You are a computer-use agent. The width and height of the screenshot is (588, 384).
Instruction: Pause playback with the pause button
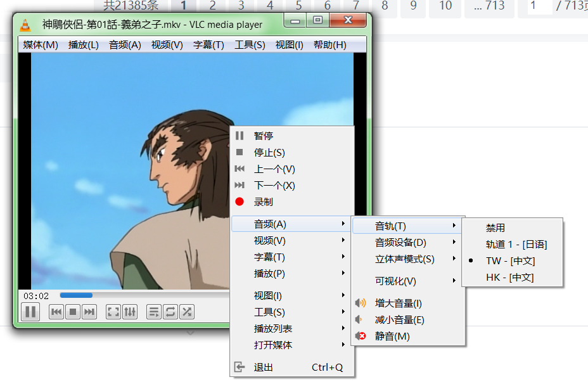pos(30,312)
